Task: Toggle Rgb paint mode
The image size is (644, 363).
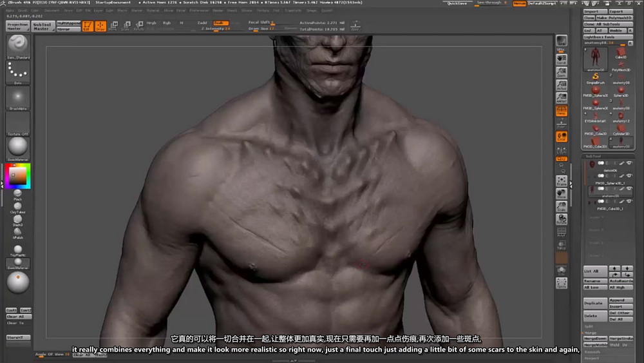Action: (x=167, y=23)
